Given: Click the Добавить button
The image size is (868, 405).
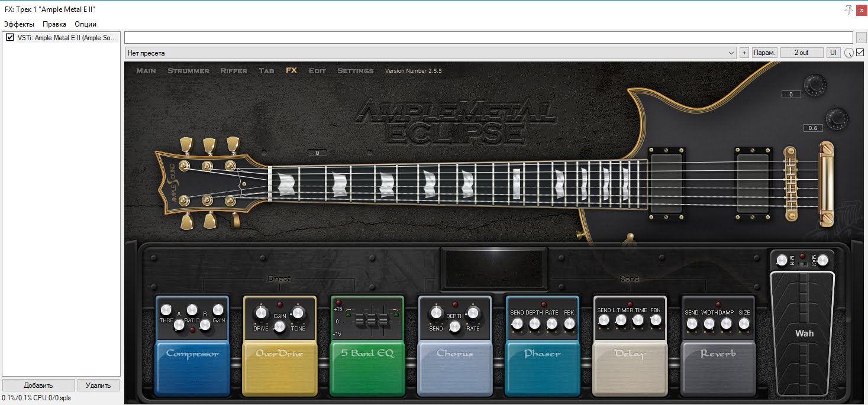Looking at the screenshot, I should [x=38, y=385].
